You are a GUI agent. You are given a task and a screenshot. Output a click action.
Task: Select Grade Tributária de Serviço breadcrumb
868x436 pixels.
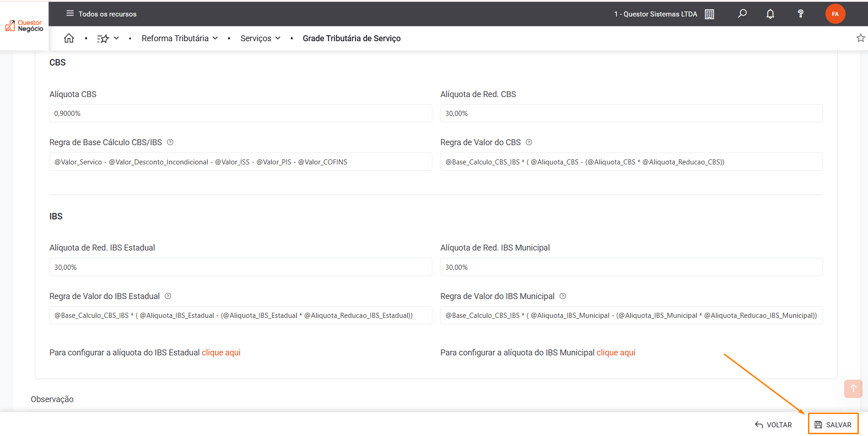pos(351,38)
